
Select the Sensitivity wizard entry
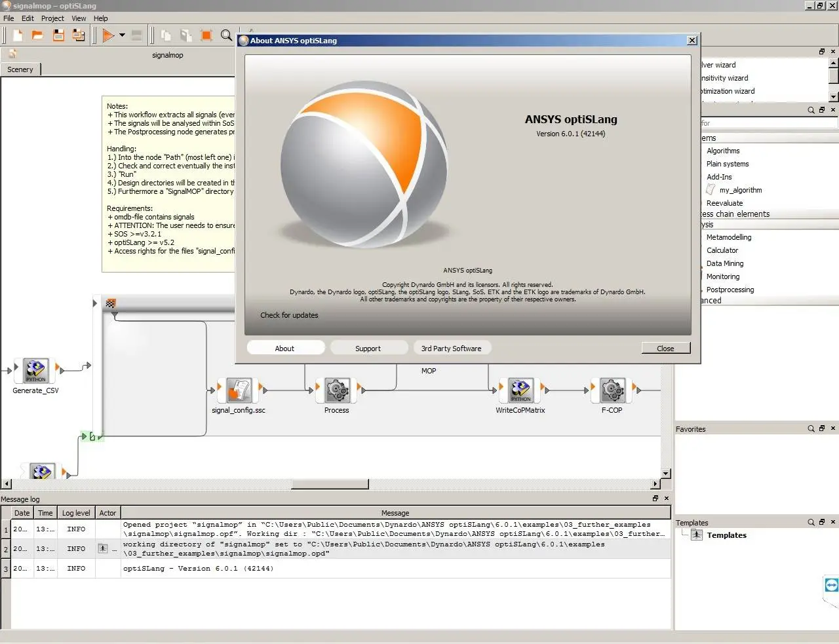(724, 78)
